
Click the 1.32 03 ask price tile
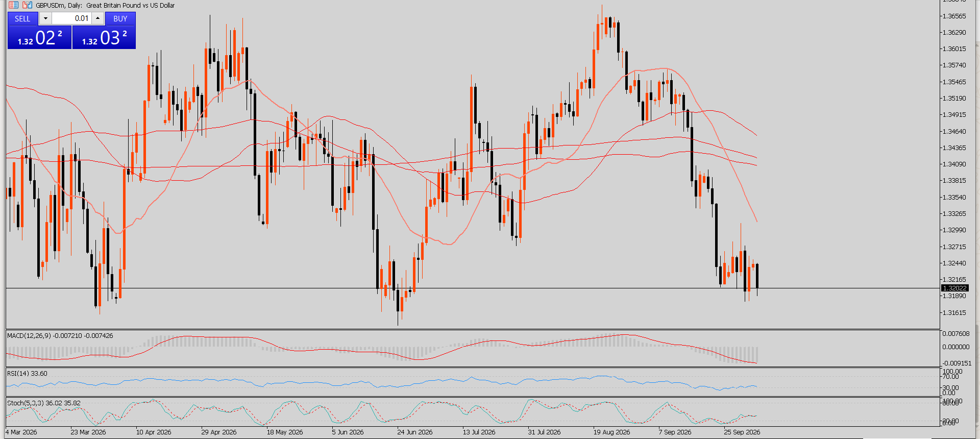(104, 37)
